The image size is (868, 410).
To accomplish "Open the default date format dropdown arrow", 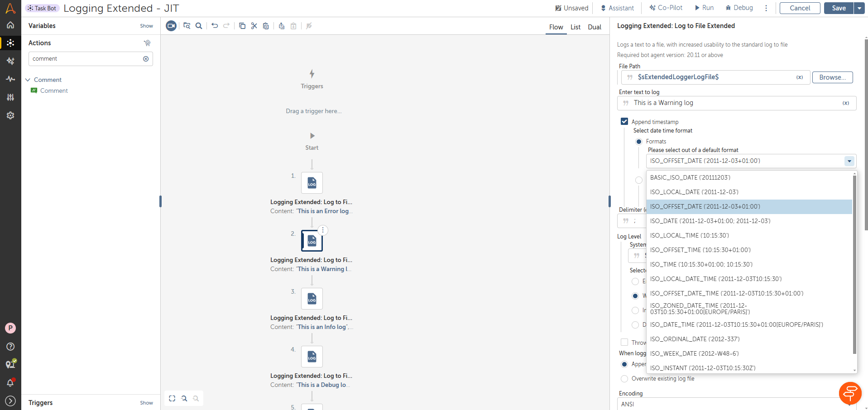I will [x=849, y=161].
